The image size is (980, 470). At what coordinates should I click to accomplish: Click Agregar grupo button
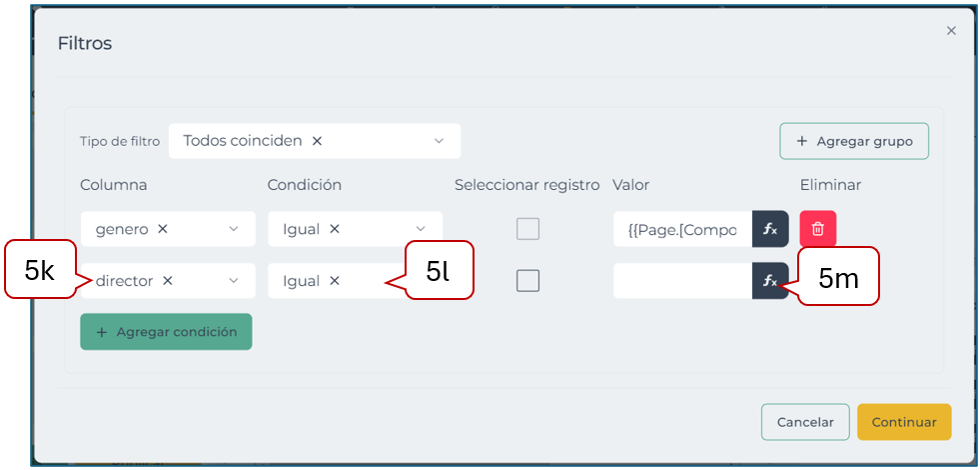pyautogui.click(x=854, y=141)
